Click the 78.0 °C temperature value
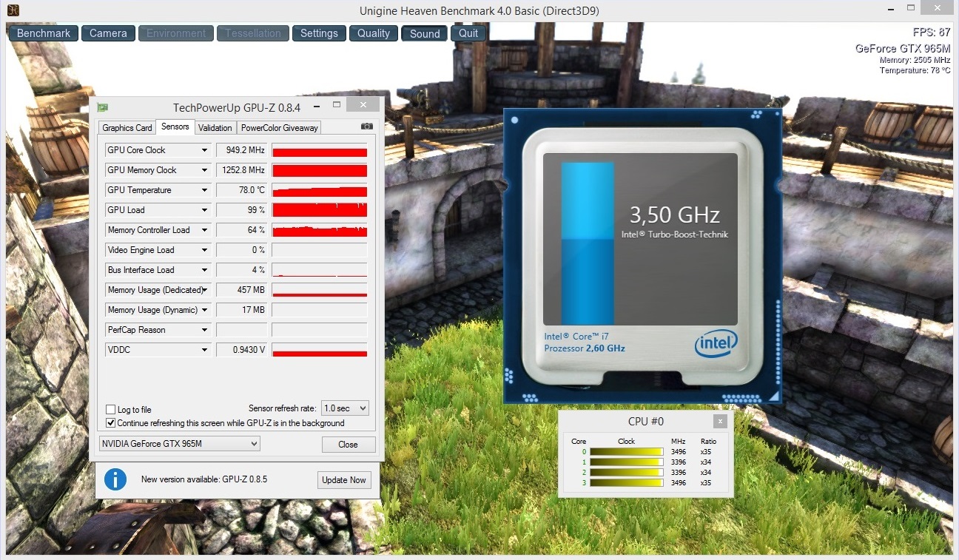Image resolution: width=959 pixels, height=560 pixels. tap(241, 190)
